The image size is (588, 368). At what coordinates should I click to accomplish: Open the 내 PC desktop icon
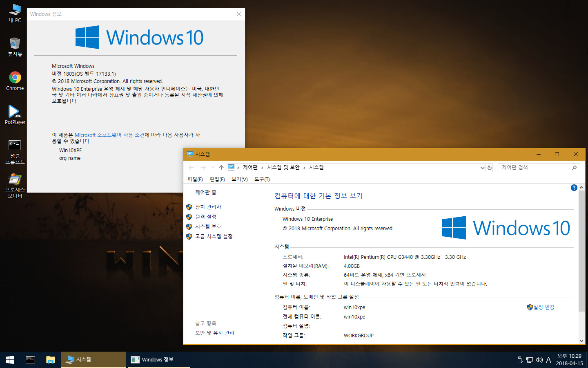point(15,13)
